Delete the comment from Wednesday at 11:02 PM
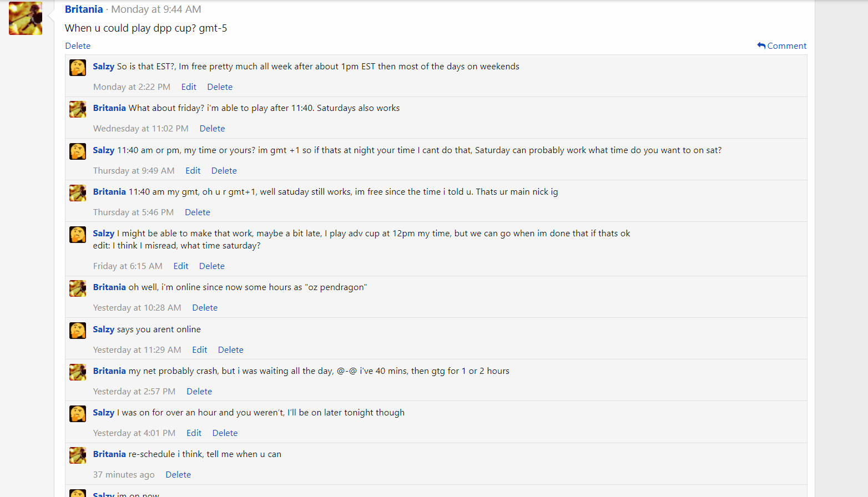The width and height of the screenshot is (868, 497). point(212,129)
